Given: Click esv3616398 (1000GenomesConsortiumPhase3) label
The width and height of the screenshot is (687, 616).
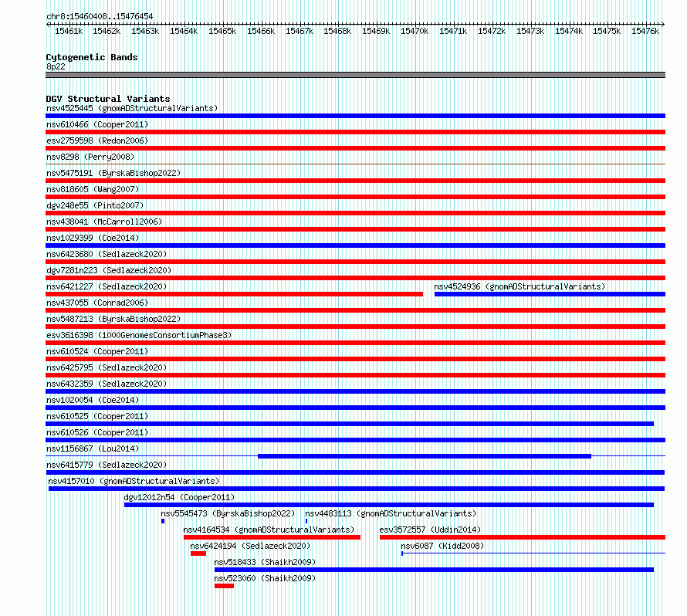Looking at the screenshot, I should point(139,335).
